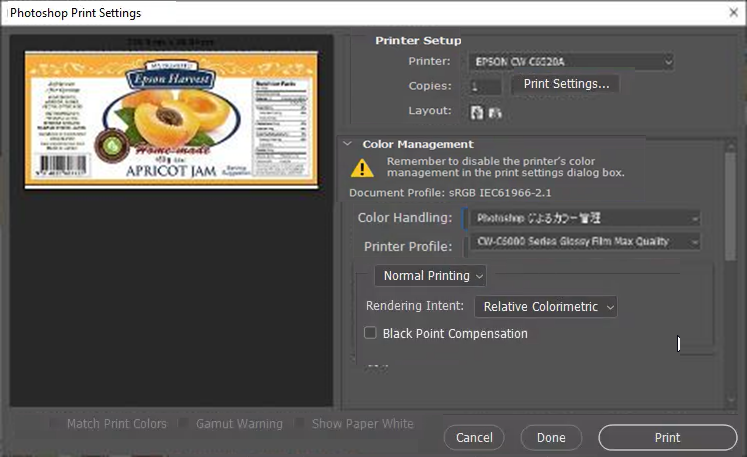Select portrait layout orientation icon
The image size is (747, 457).
pyautogui.click(x=477, y=112)
